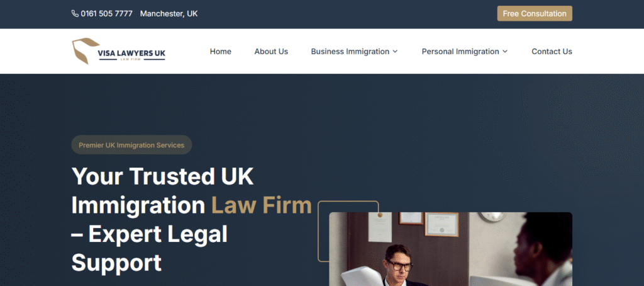Click the framed certificate in the hero photo
644x286 pixels.
coord(441,224)
